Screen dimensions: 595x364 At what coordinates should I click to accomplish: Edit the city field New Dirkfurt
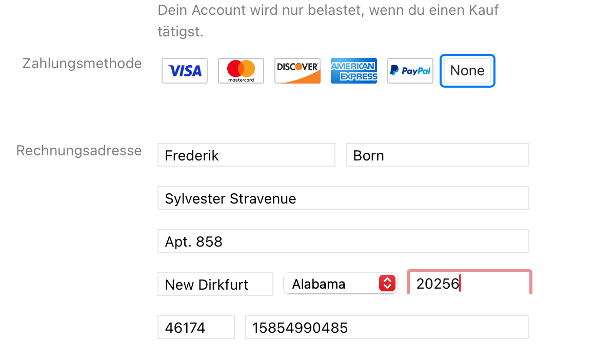point(215,285)
